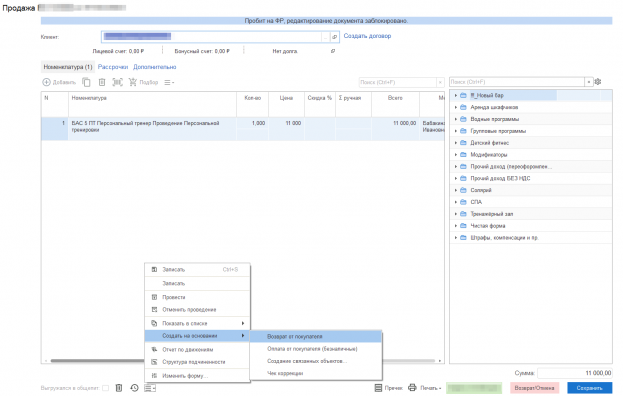Choose Отчет по движениям menu item
This screenshot has height=396, width=623.
(x=197, y=350)
